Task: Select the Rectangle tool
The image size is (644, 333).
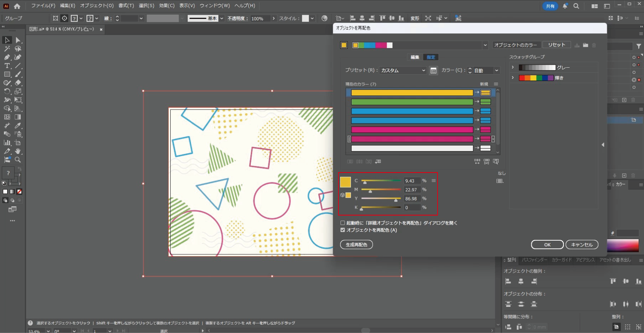Action: [7, 74]
